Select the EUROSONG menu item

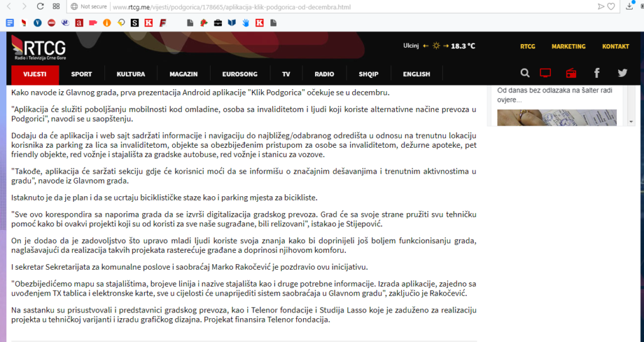[240, 74]
